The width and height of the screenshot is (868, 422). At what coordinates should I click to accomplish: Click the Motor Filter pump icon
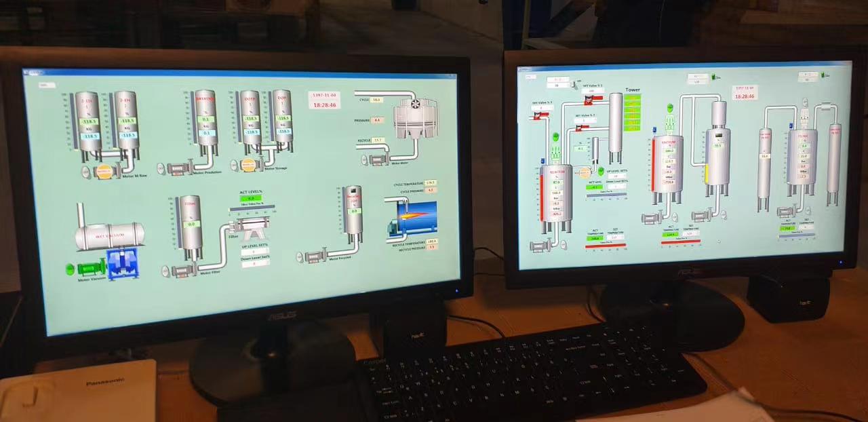(x=183, y=271)
